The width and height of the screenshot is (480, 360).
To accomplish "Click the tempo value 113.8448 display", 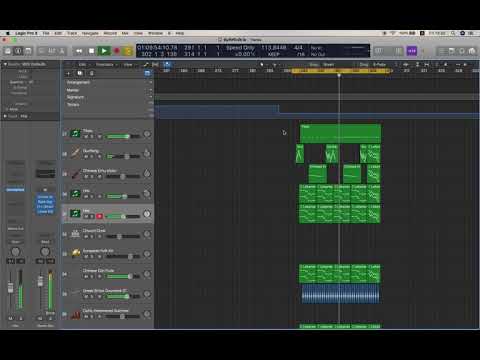I will 273,48.
